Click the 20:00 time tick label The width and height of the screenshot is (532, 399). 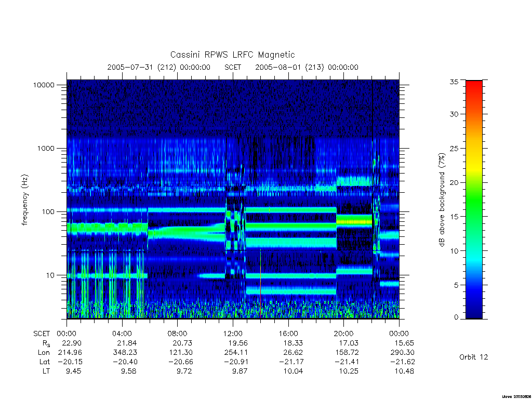pos(344,334)
